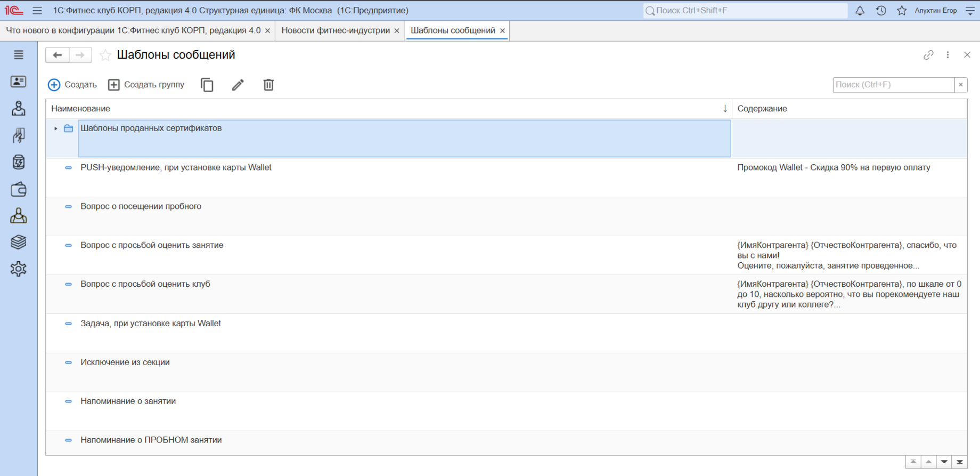Switch to Новости фитнес-индустрии tab
The height and width of the screenshot is (476, 980).
pos(335,30)
